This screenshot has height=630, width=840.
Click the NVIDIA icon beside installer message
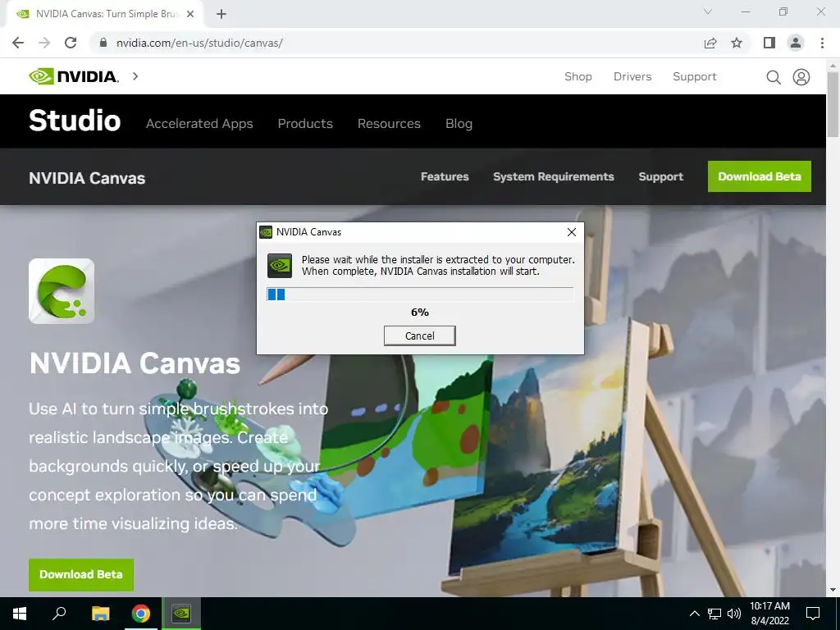pyautogui.click(x=280, y=266)
